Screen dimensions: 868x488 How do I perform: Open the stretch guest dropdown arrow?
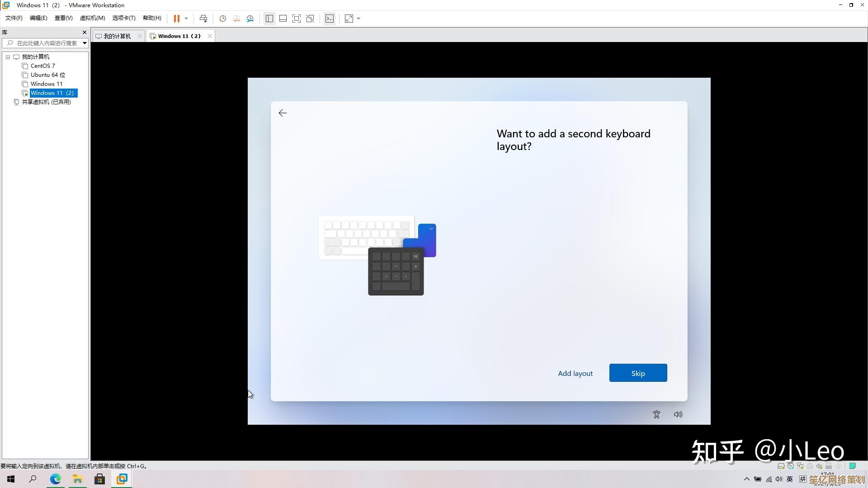(359, 19)
